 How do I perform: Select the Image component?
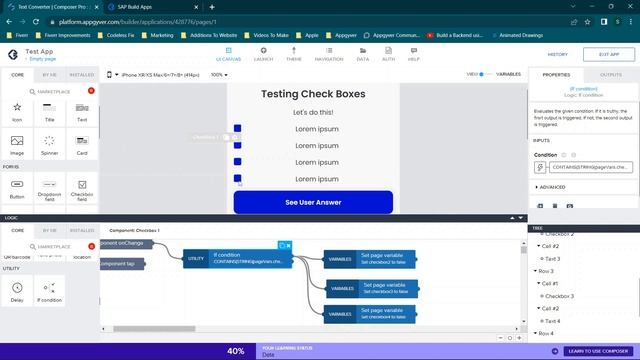[17, 145]
